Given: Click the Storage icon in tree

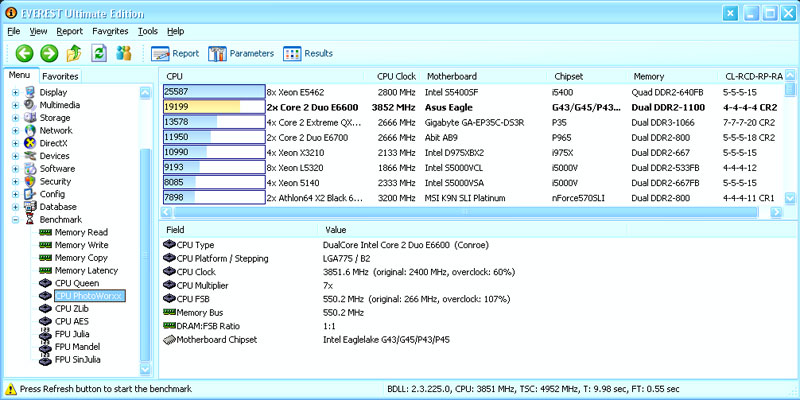Looking at the screenshot, I should [30, 118].
